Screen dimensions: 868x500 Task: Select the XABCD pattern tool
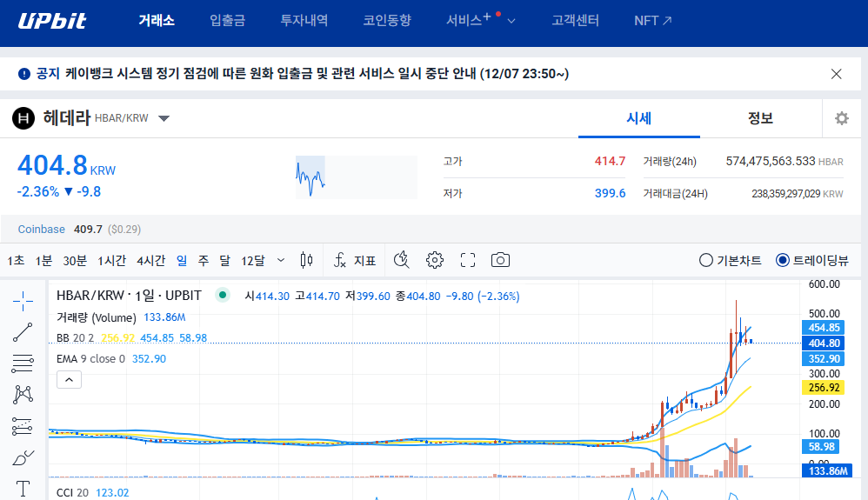click(23, 395)
